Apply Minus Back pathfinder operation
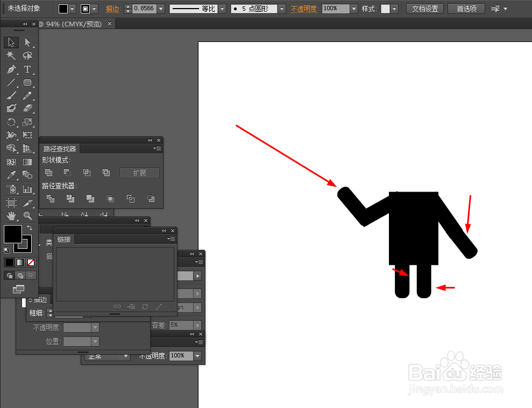The width and height of the screenshot is (532, 408). click(x=151, y=199)
